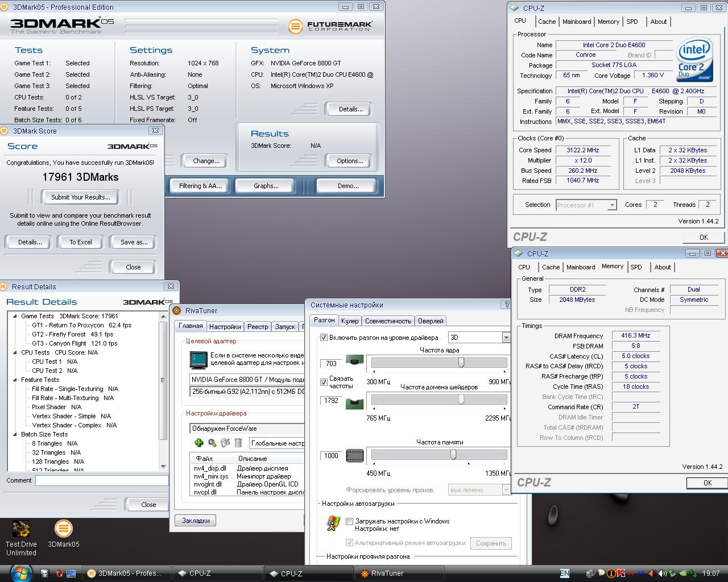Click the magnifier search icon in RivaTuner
The image size is (728, 582).
point(212,443)
